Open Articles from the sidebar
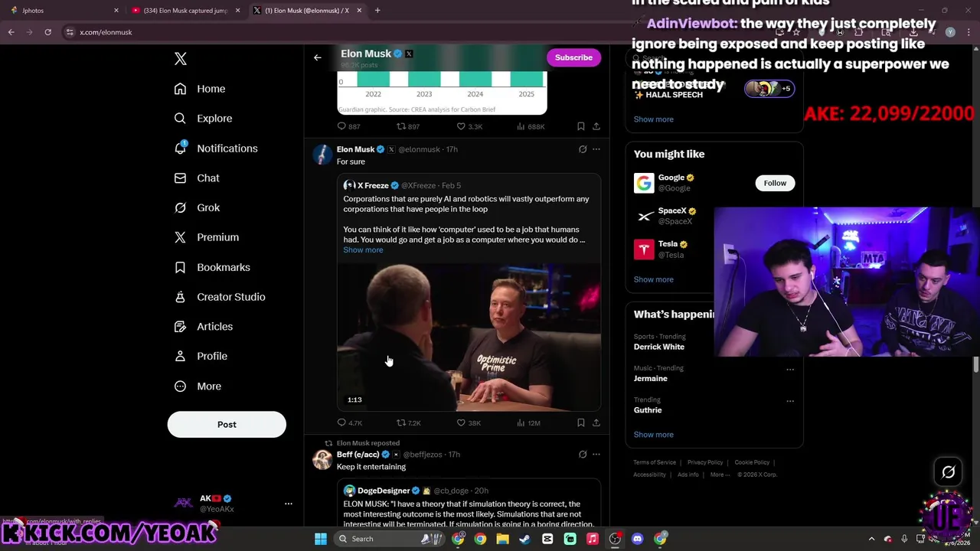This screenshot has height=551, width=980. click(204, 327)
